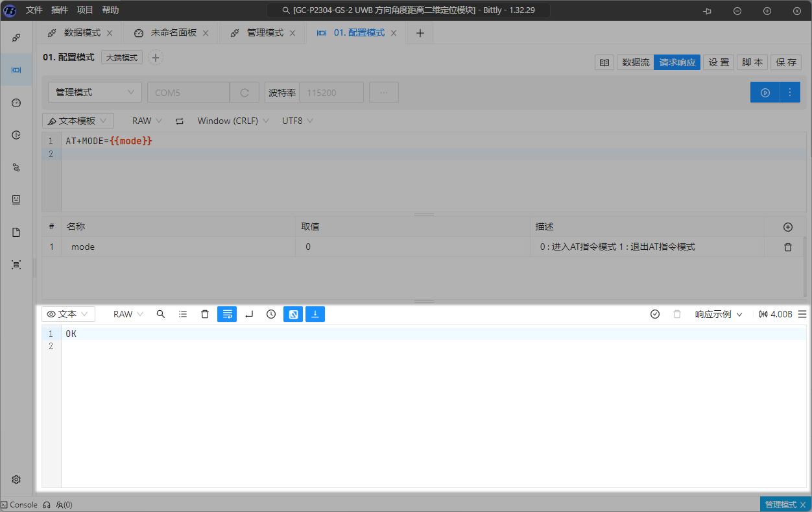This screenshot has height=512, width=812.
Task: Open the settings gear in left sidebar
Action: (17, 480)
